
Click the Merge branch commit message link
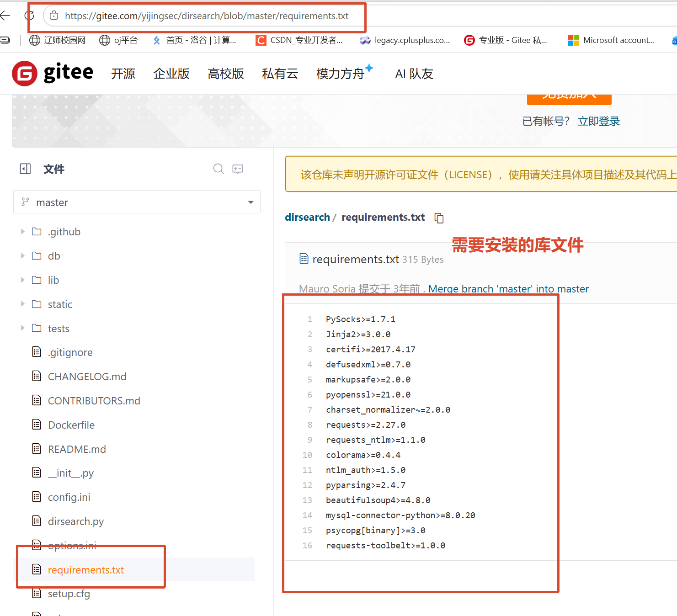(508, 289)
